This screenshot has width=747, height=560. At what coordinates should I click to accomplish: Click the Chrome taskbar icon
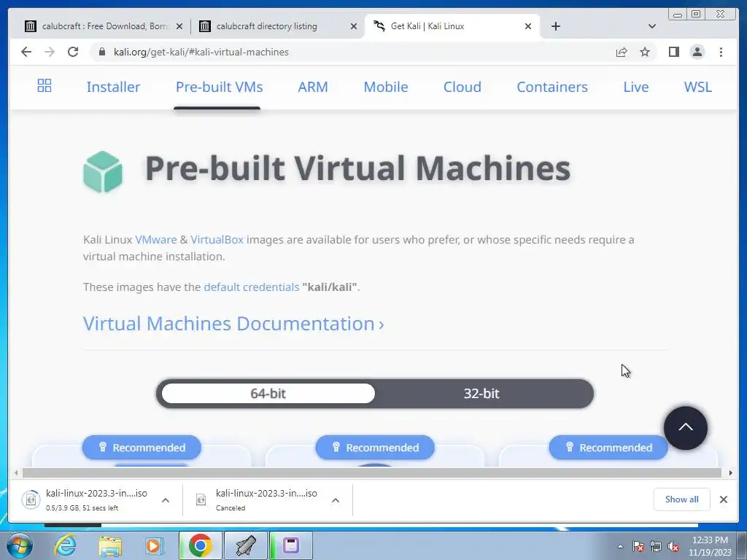[x=200, y=545]
